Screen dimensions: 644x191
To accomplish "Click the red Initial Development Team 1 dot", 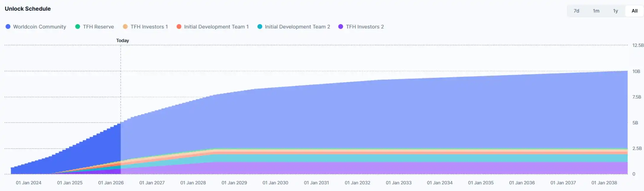I will pyautogui.click(x=179, y=27).
